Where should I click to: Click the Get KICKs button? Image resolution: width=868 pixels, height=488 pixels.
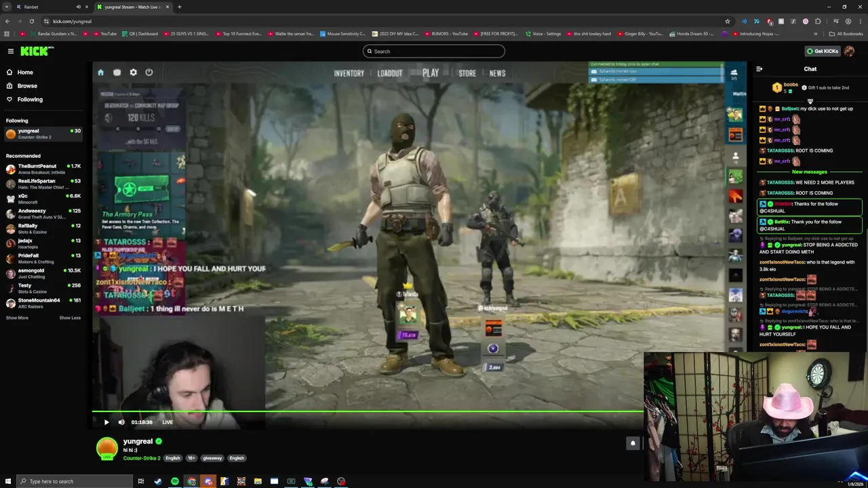point(823,52)
